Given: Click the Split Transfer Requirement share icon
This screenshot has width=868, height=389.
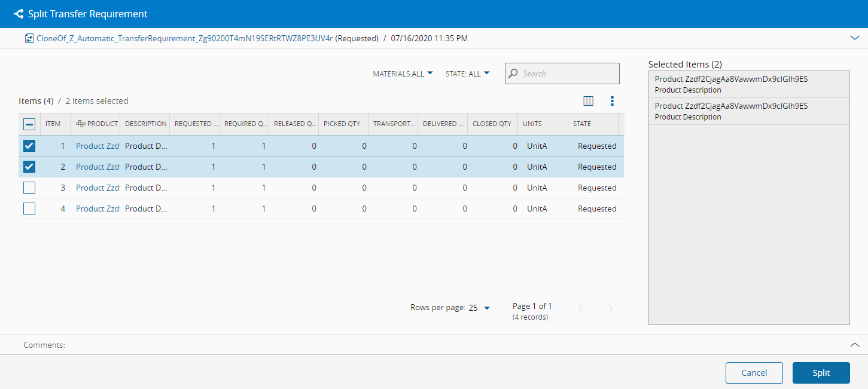Looking at the screenshot, I should pyautogui.click(x=18, y=14).
